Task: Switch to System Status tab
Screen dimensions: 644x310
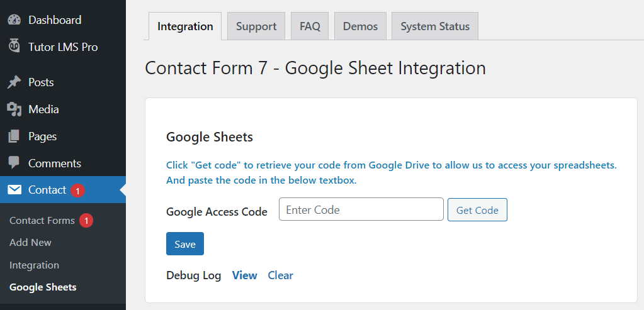Action: [435, 26]
